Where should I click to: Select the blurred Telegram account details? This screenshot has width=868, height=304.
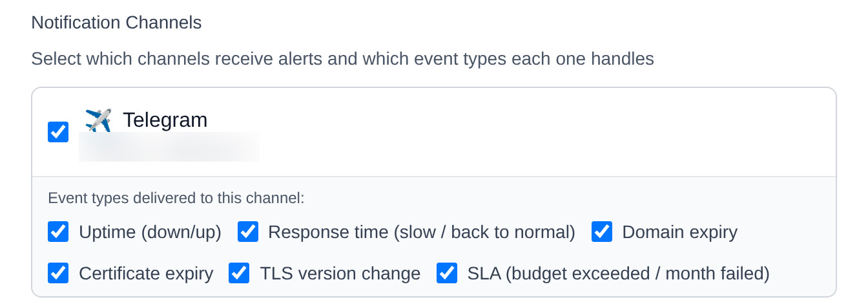pos(169,147)
